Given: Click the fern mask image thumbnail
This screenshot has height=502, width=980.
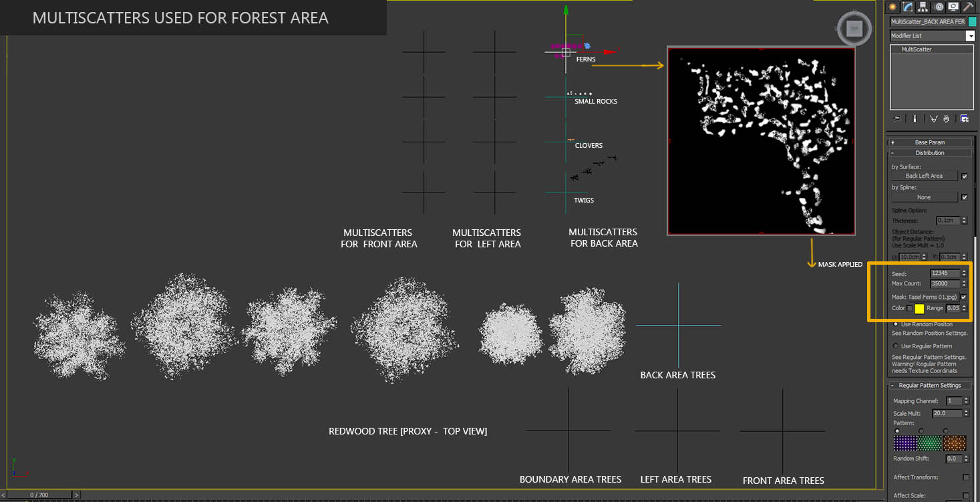Looking at the screenshot, I should [x=762, y=141].
